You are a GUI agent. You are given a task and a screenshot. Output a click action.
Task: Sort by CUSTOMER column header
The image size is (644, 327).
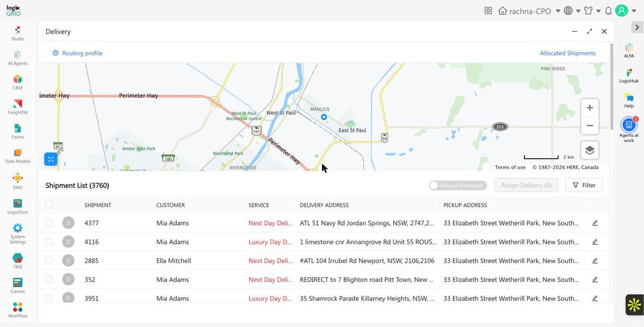170,205
